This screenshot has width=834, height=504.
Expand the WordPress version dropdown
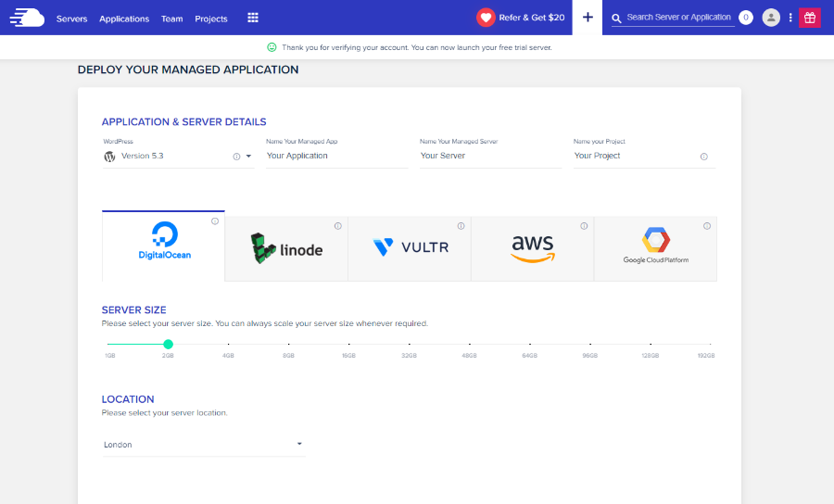[x=248, y=157]
